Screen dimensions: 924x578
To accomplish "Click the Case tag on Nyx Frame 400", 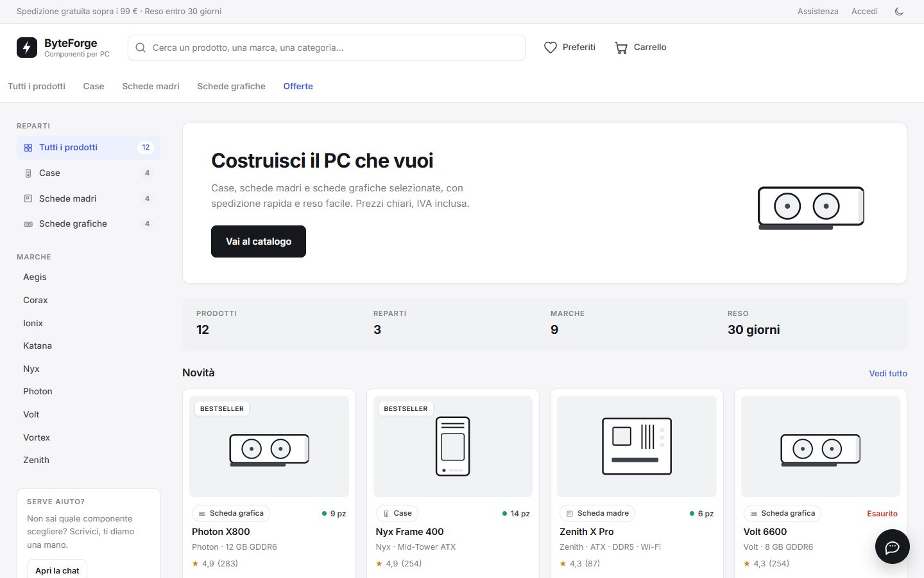I will point(397,514).
